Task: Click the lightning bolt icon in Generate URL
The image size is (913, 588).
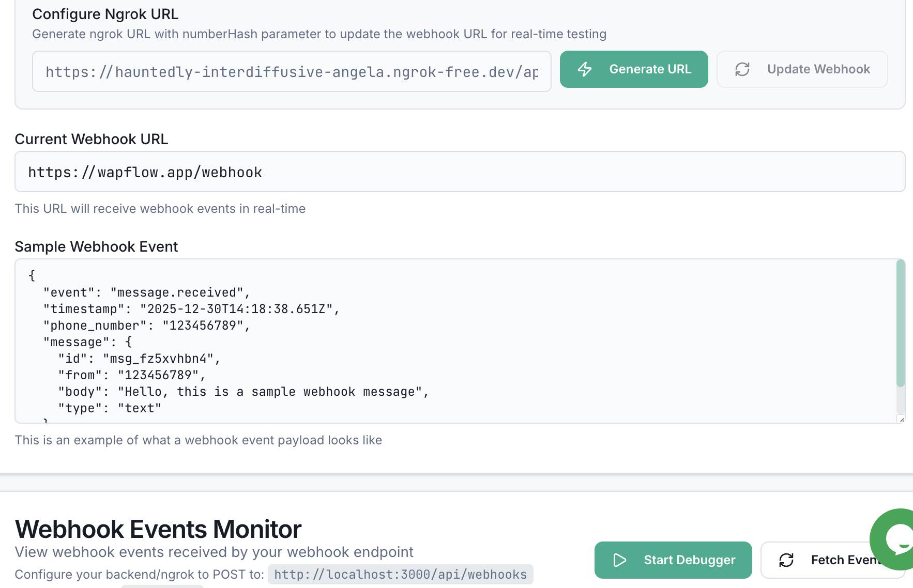Action: [x=585, y=69]
